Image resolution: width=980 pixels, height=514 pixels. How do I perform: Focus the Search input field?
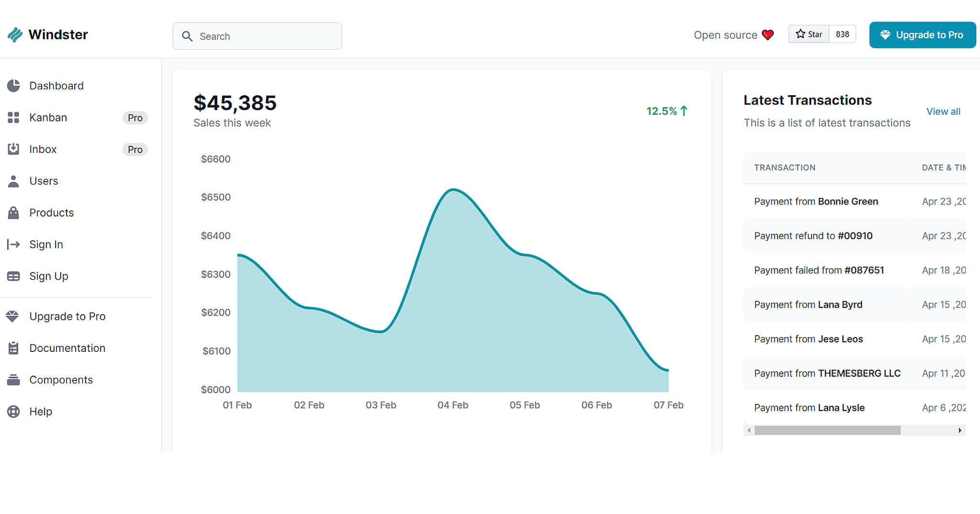[x=257, y=36]
